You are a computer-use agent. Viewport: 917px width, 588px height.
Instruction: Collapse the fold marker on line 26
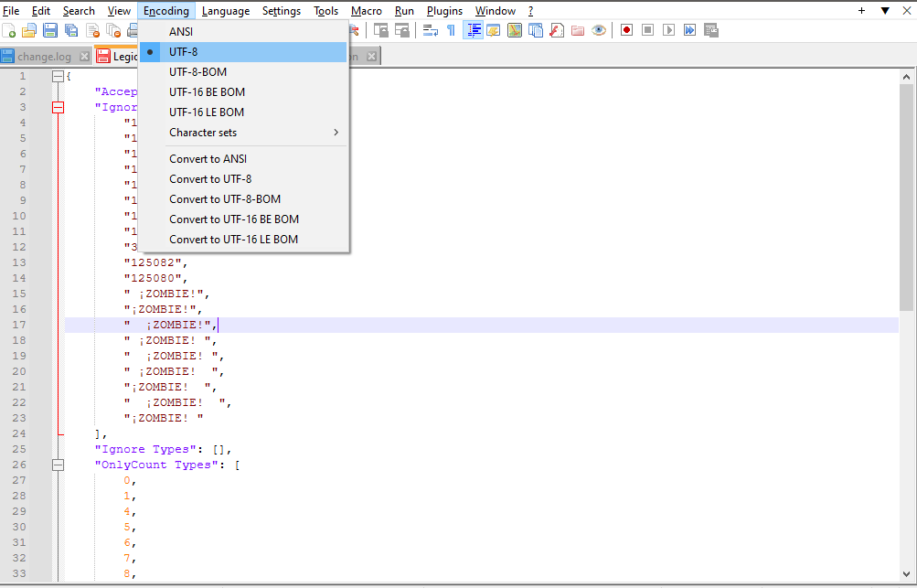click(x=59, y=465)
